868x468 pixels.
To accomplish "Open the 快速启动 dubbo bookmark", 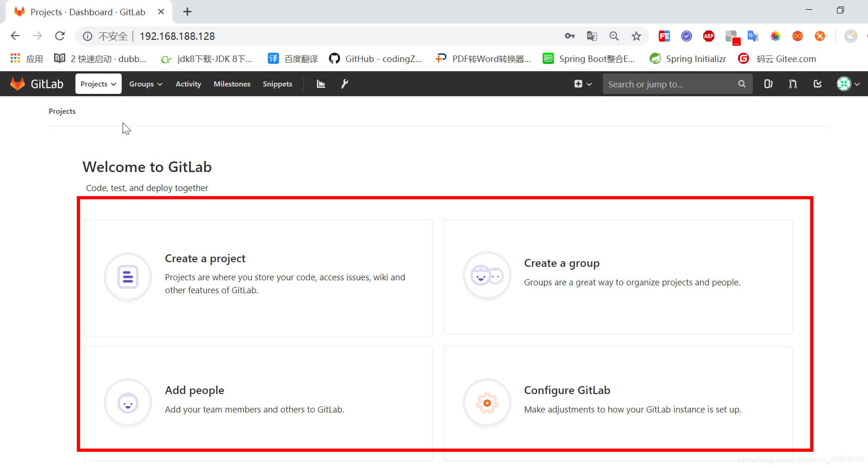I will point(100,59).
